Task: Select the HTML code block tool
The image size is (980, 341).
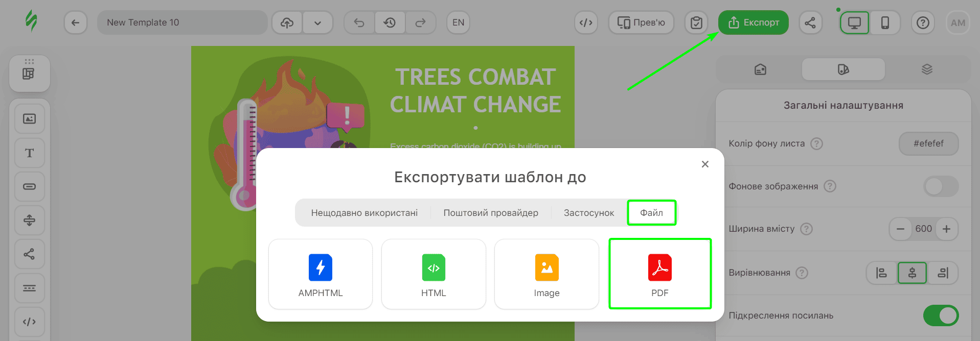Action: click(30, 322)
